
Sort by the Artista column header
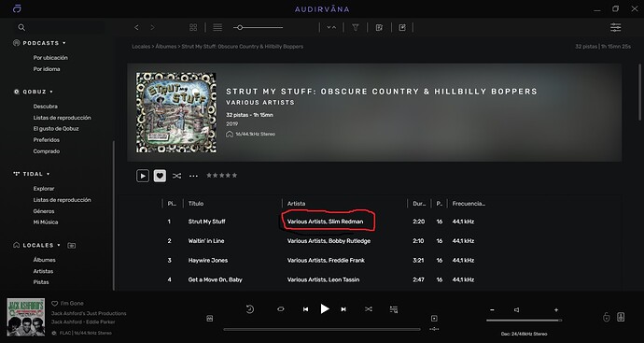[x=296, y=204]
